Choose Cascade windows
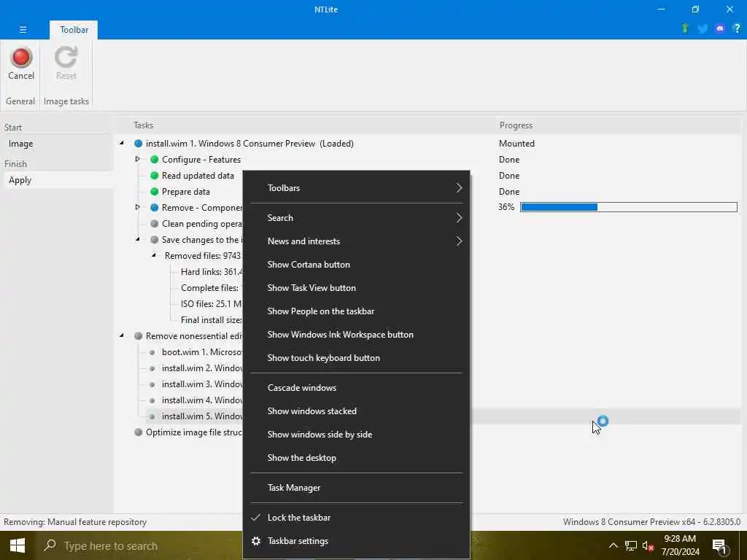 [356, 388]
